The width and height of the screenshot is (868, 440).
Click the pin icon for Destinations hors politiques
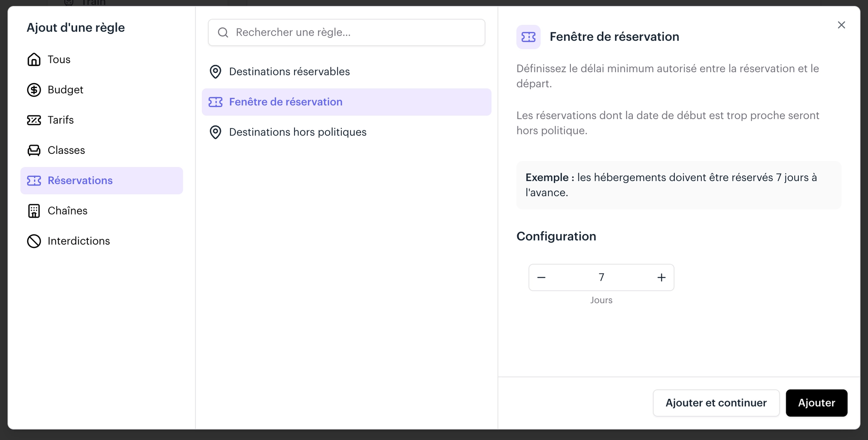[x=215, y=132]
